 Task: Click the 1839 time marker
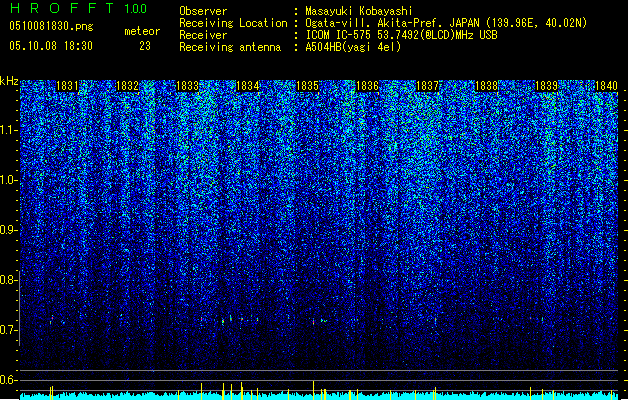click(x=546, y=86)
